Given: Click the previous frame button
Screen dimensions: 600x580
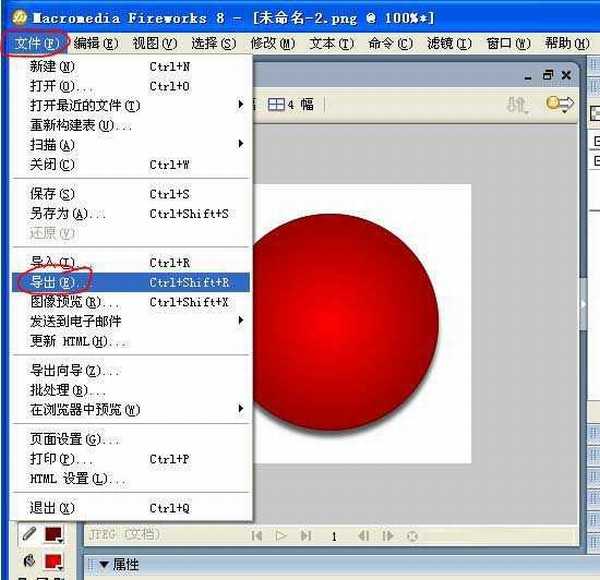Looking at the screenshot, I should click(x=364, y=536).
